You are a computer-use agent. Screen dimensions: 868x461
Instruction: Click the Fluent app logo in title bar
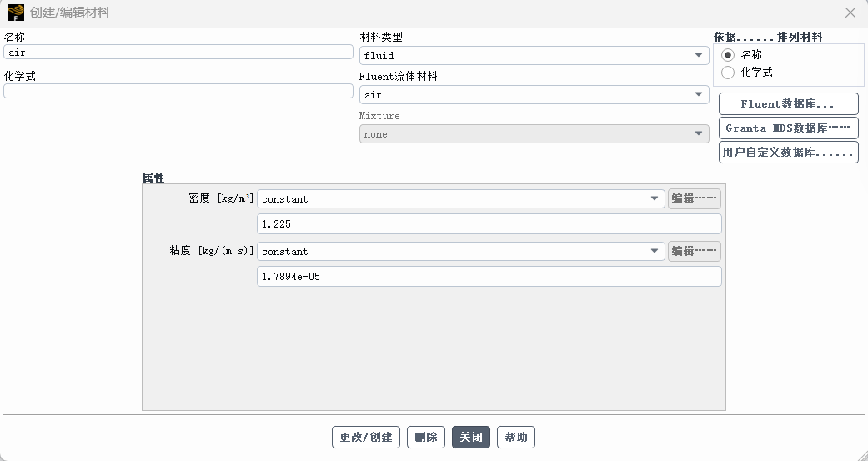[x=16, y=13]
